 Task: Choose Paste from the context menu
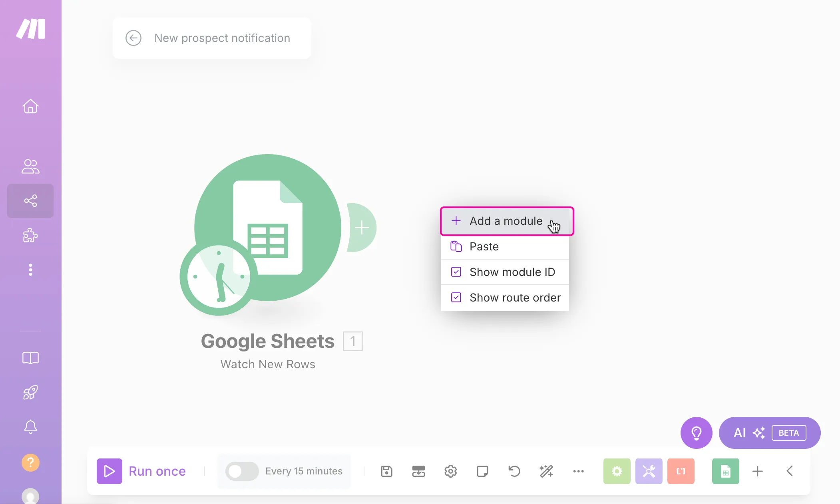[505, 246]
